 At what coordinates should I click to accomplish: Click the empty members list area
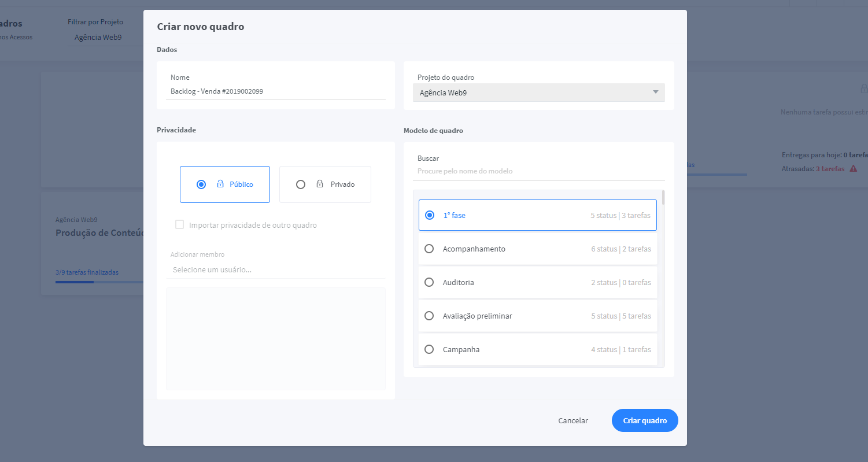click(276, 339)
